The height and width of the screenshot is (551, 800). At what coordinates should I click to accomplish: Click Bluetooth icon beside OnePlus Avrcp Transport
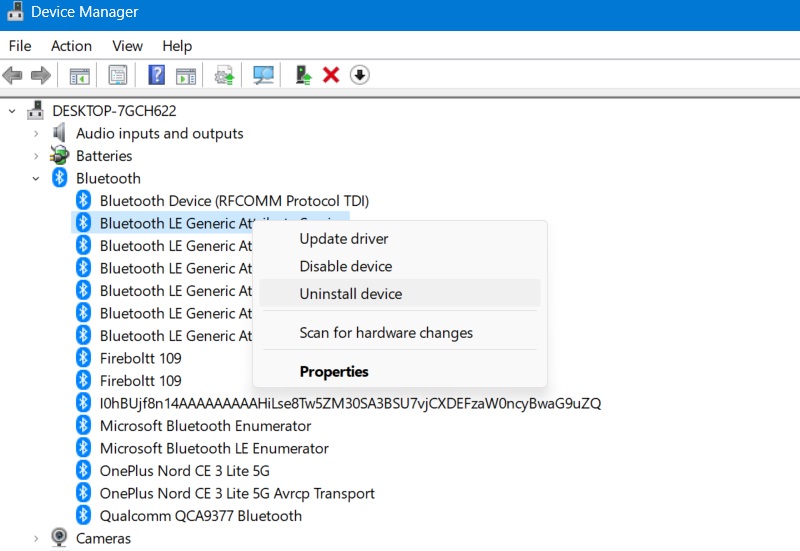click(83, 492)
